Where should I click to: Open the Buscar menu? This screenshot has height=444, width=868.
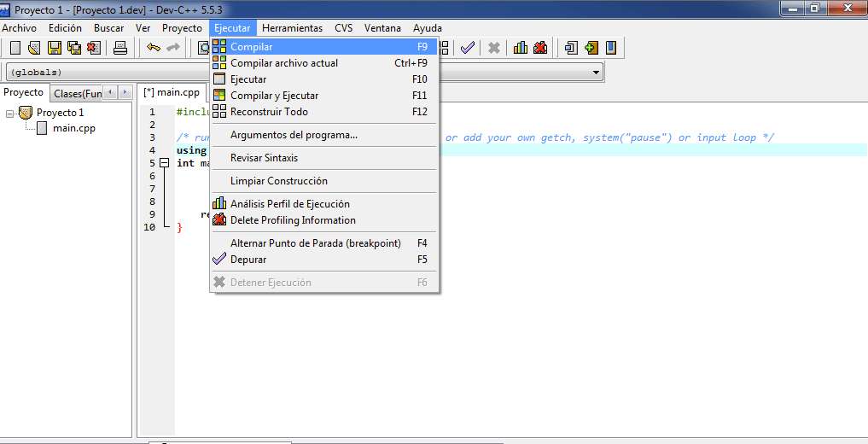tap(108, 27)
